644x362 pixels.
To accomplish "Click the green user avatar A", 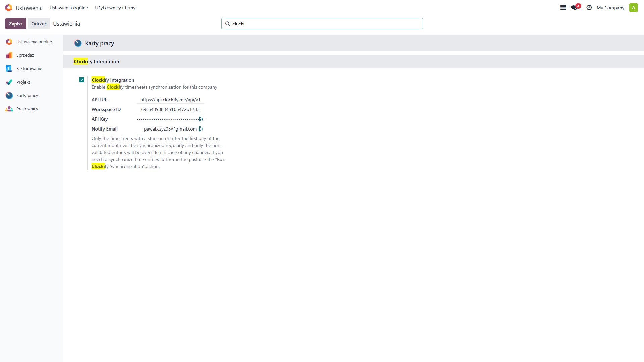I will pos(633,8).
